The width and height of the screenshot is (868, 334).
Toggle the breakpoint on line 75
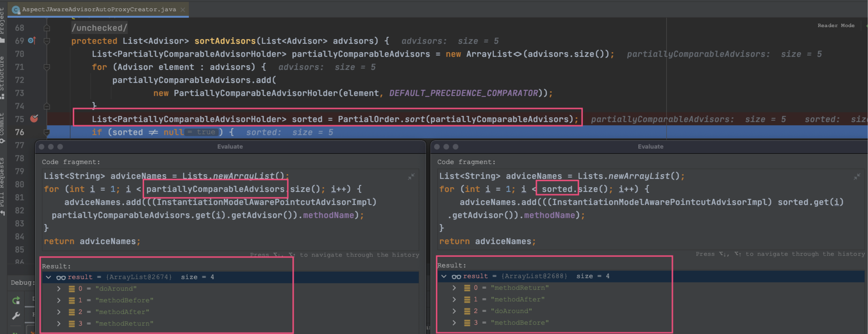[x=34, y=119]
